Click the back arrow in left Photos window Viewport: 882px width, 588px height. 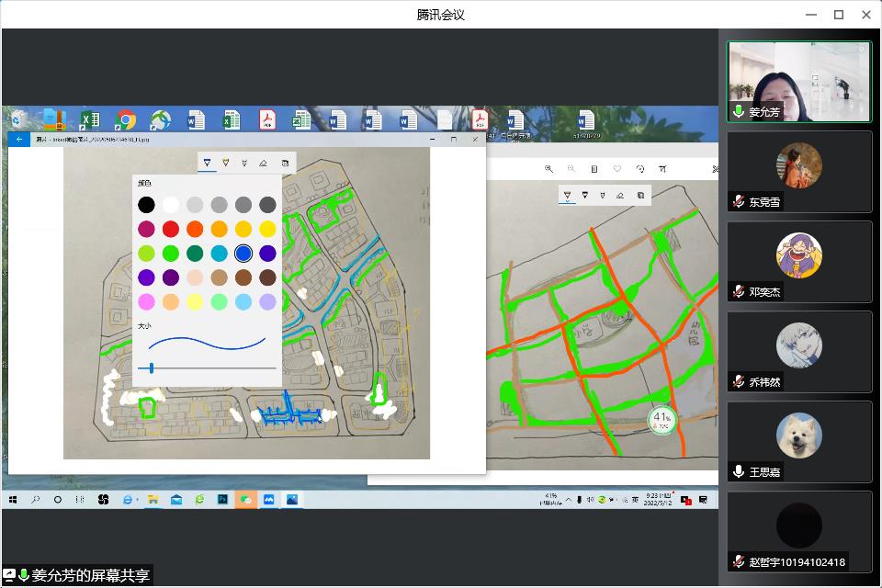click(x=19, y=140)
